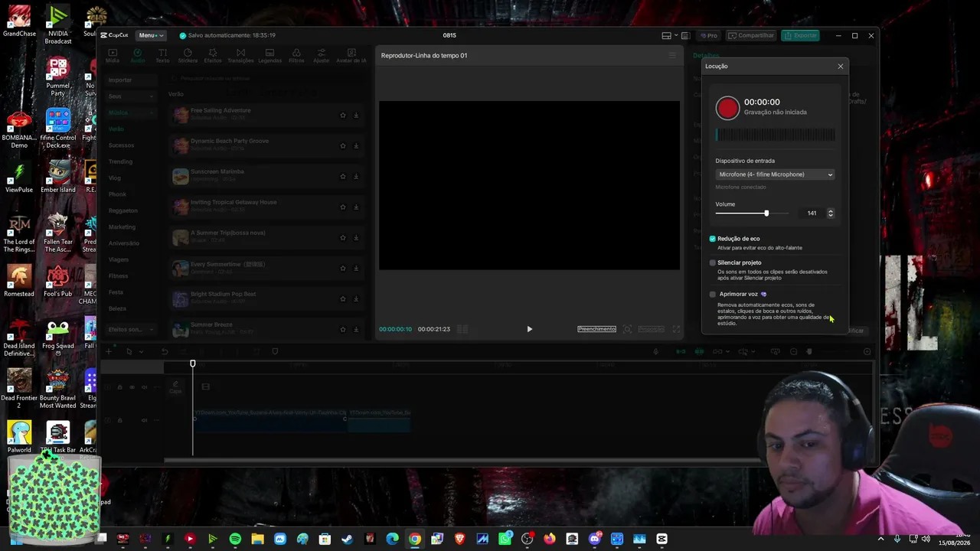
Task: Open the Avatar de IA tab
Action: click(351, 56)
